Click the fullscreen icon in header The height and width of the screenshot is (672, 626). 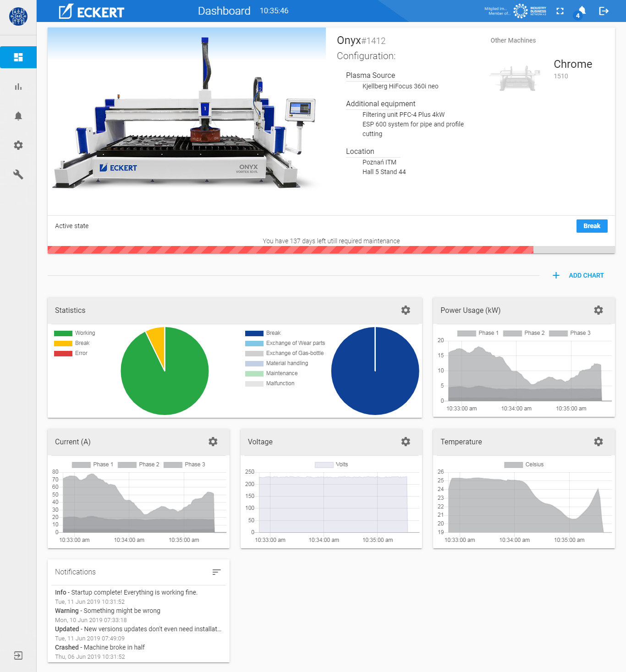pyautogui.click(x=560, y=11)
